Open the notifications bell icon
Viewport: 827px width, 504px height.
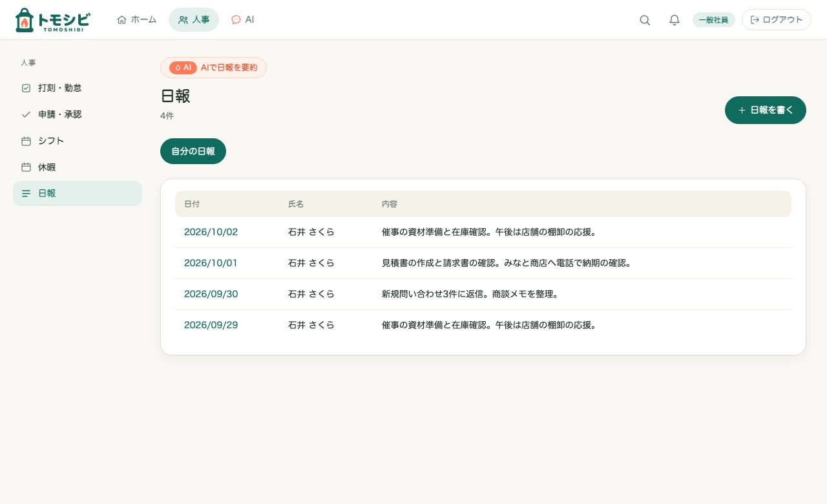click(675, 20)
